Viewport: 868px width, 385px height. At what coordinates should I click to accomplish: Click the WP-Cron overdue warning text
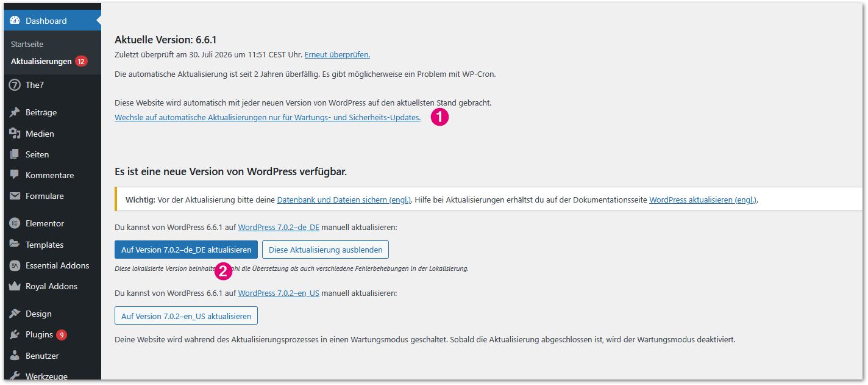305,74
